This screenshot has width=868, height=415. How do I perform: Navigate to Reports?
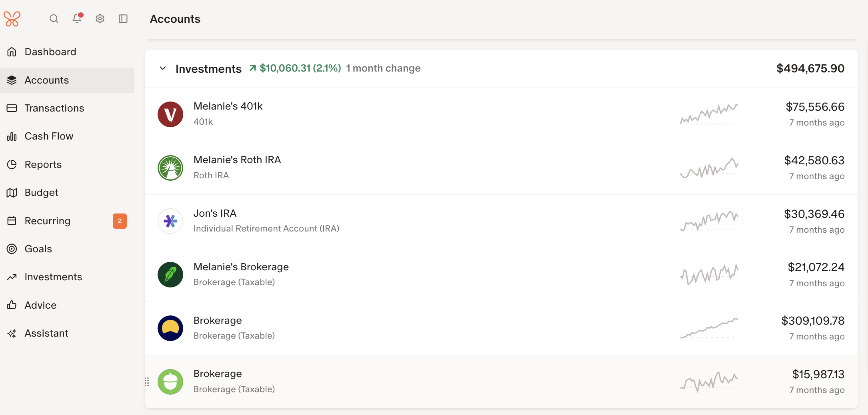(x=43, y=165)
